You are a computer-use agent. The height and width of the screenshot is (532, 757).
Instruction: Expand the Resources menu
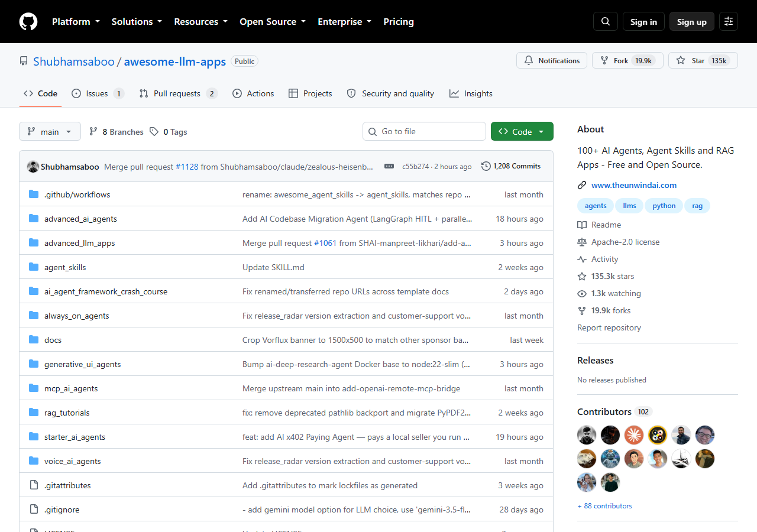point(200,21)
